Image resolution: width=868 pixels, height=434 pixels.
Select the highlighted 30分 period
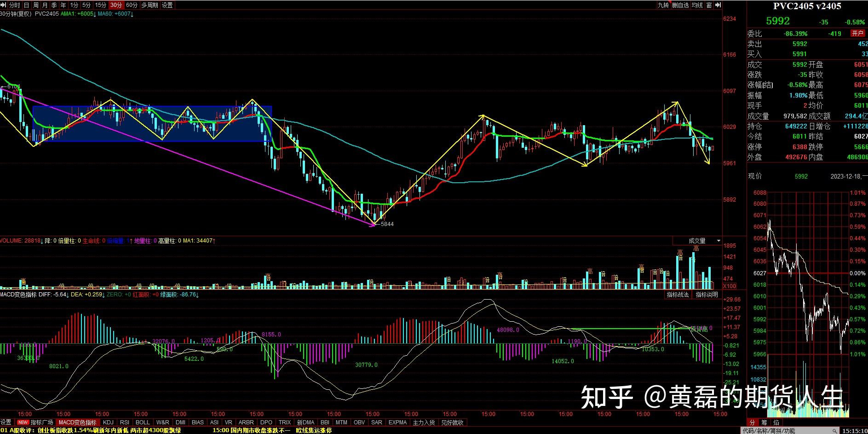[x=116, y=5]
